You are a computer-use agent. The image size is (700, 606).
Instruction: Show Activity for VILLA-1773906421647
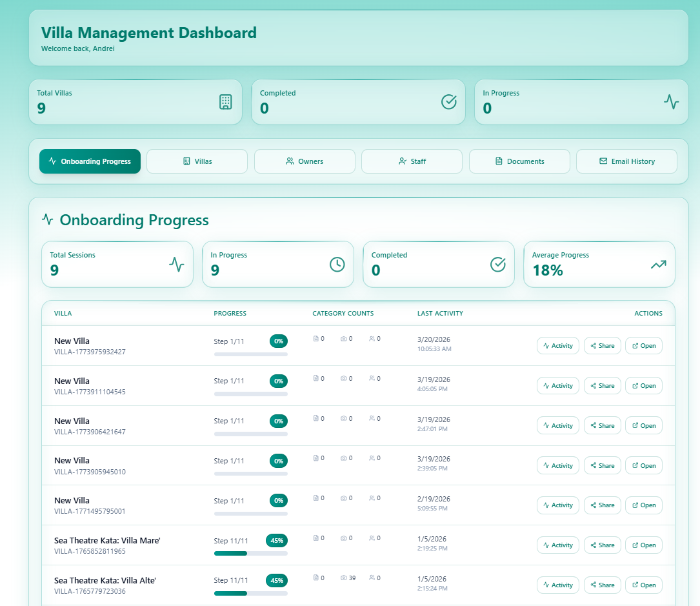[558, 425]
